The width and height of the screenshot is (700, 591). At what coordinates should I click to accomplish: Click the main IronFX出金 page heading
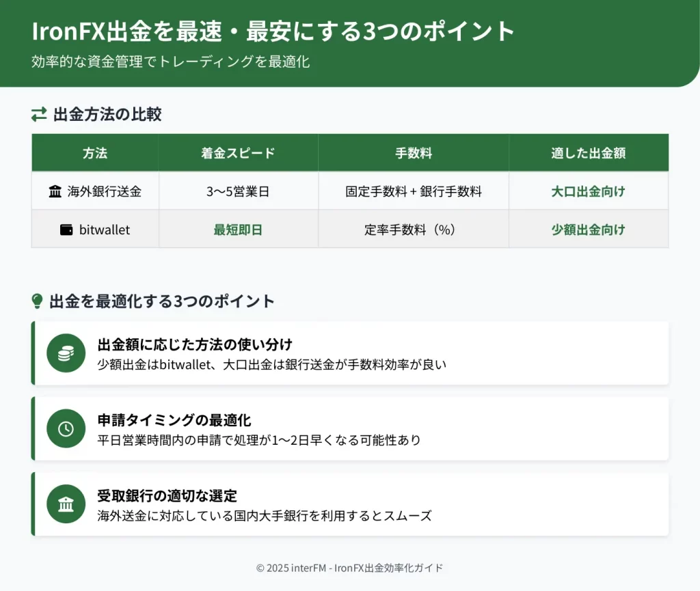point(273,31)
